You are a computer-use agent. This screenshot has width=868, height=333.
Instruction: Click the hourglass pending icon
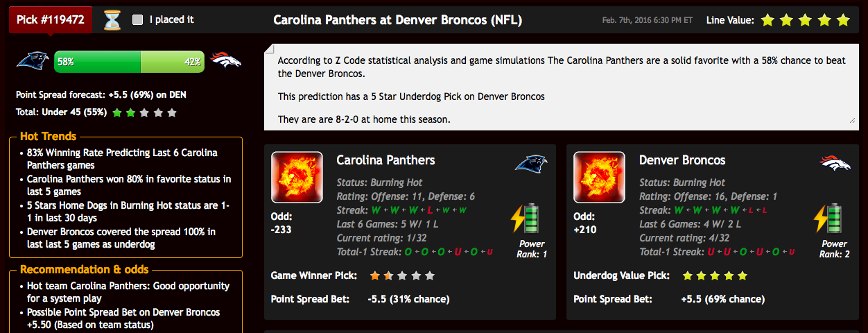pyautogui.click(x=112, y=20)
